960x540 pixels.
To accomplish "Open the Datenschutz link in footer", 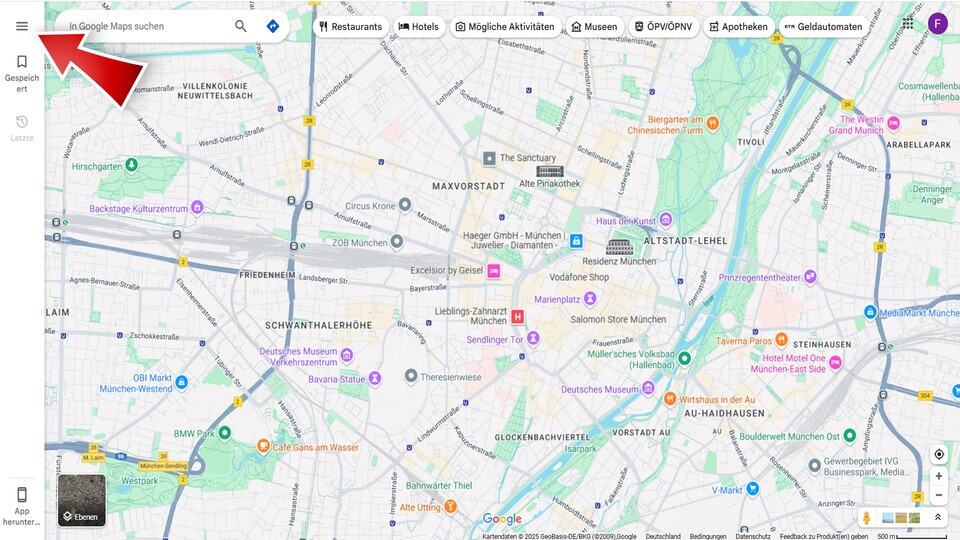I will tap(753, 536).
